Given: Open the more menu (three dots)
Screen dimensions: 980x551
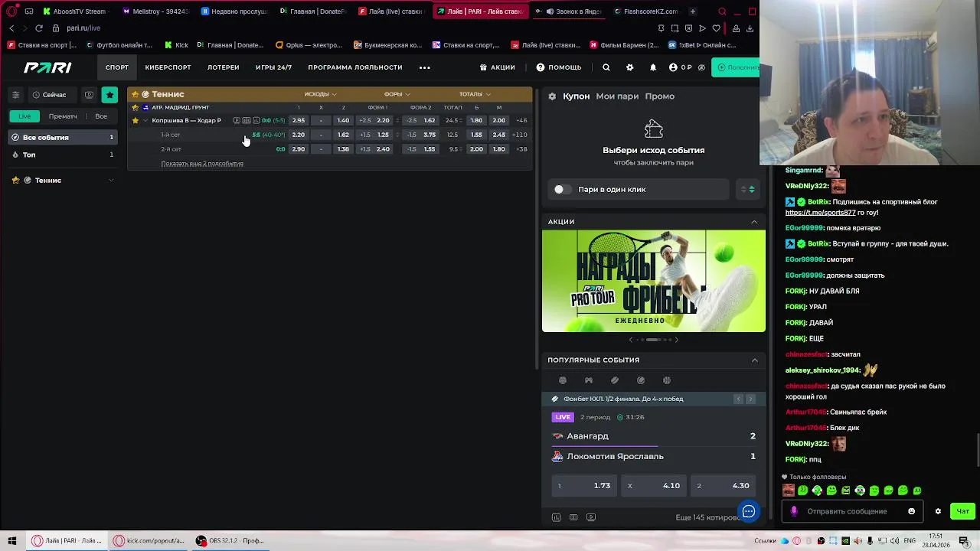Looking at the screenshot, I should [425, 67].
